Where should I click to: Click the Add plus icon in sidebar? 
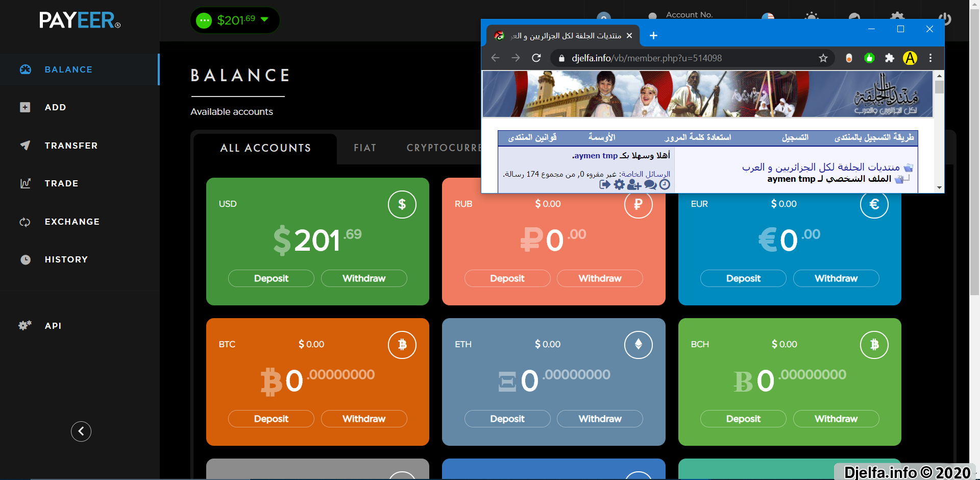tap(25, 107)
